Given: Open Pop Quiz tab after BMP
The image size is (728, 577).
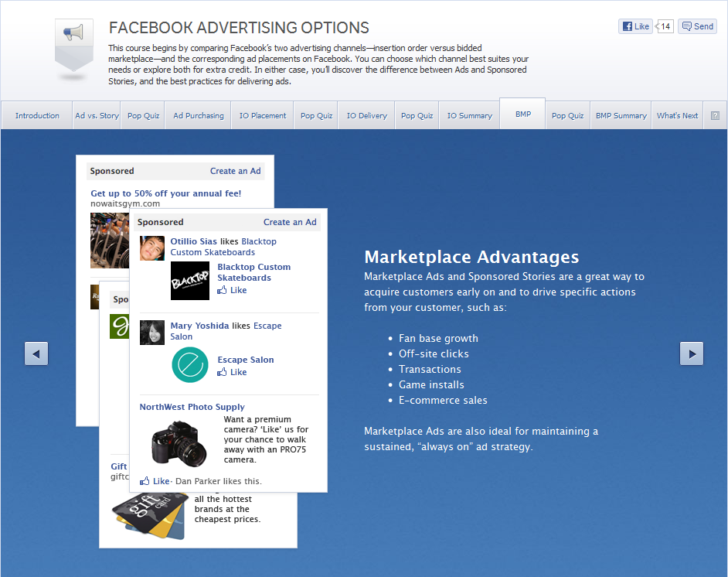Looking at the screenshot, I should (567, 116).
